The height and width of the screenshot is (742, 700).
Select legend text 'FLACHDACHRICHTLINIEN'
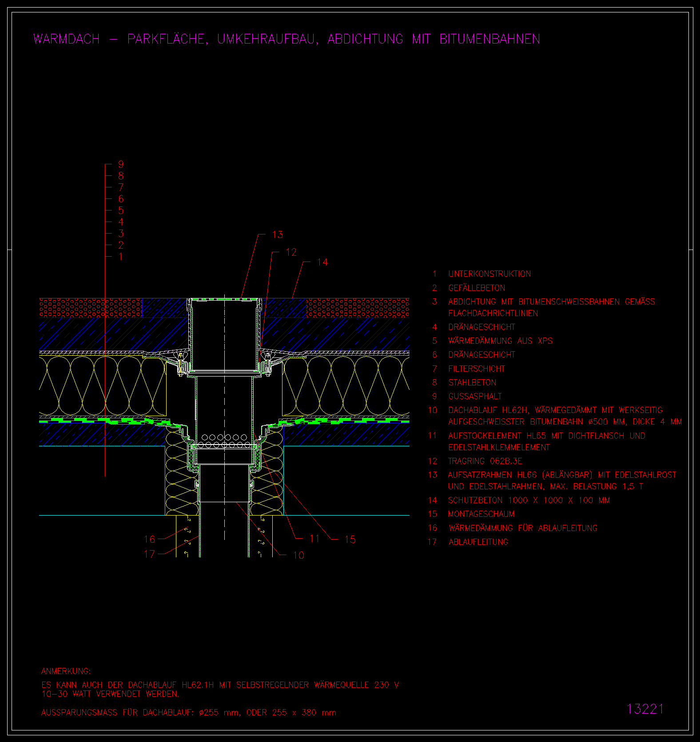pyautogui.click(x=493, y=313)
